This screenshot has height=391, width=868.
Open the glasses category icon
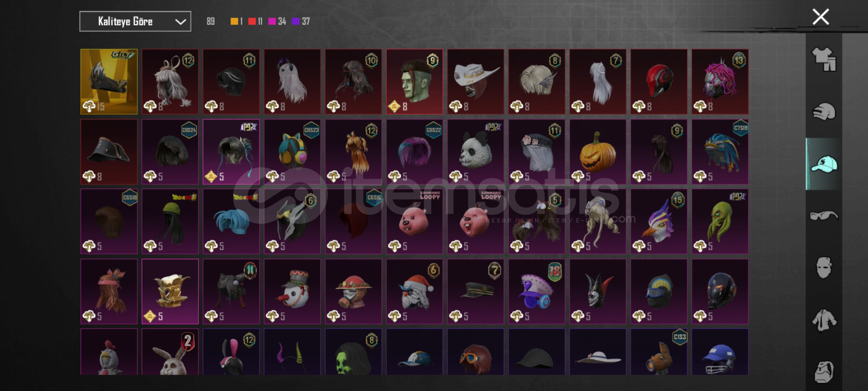coord(824,216)
